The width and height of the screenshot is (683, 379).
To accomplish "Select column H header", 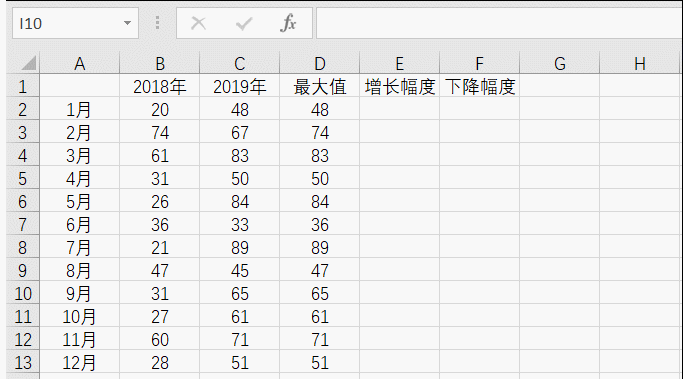I will [x=640, y=64].
